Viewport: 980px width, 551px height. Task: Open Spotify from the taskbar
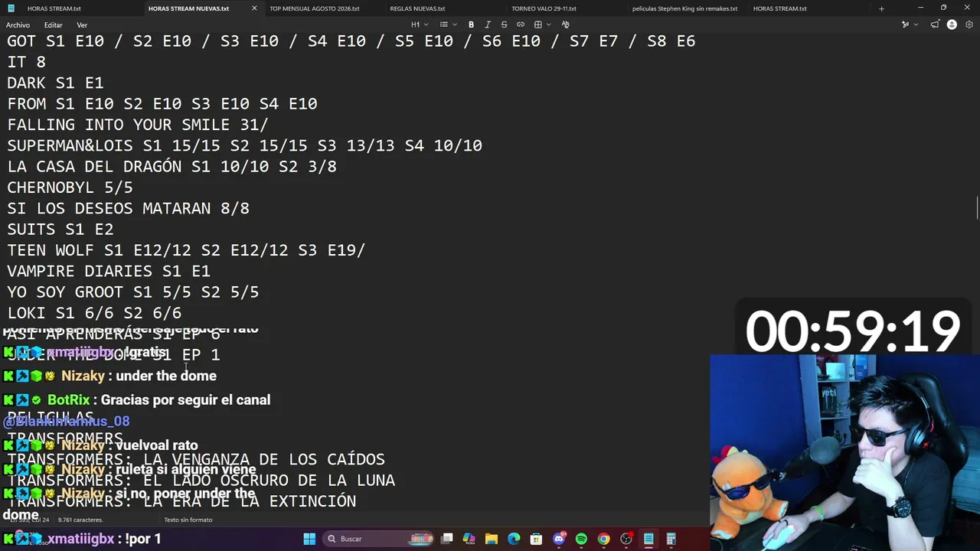click(x=581, y=539)
